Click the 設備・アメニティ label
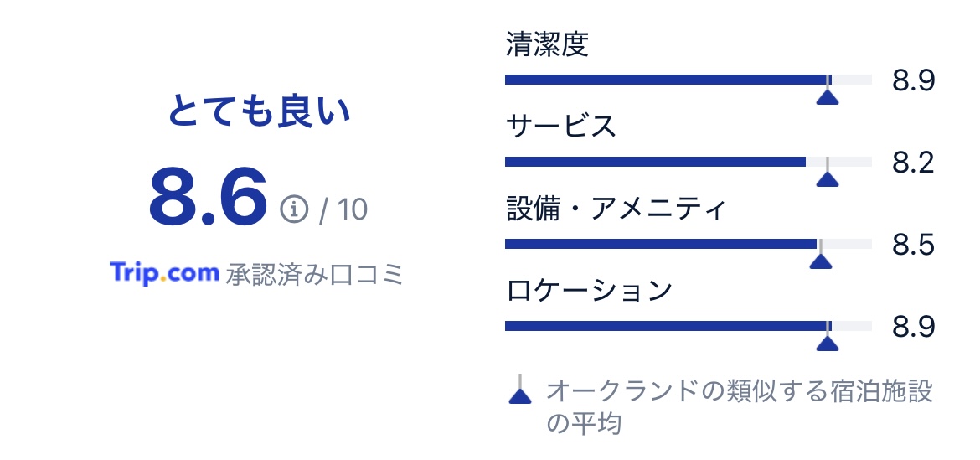The width and height of the screenshot is (980, 460). 616,208
